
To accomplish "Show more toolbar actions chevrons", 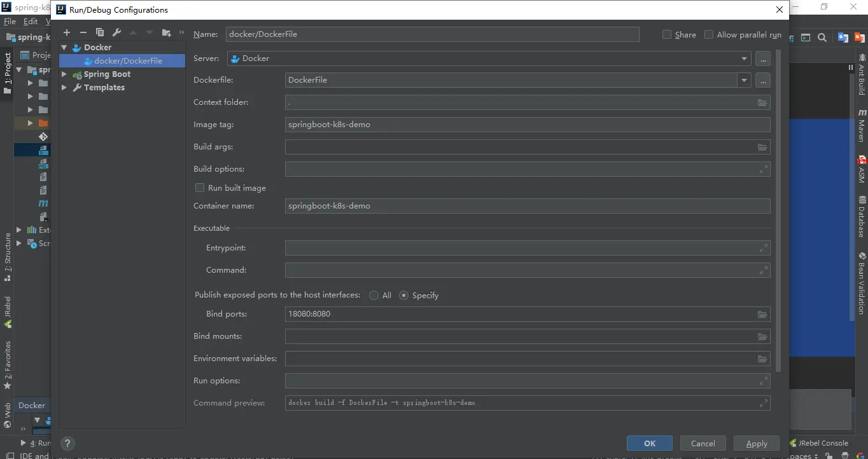I will tap(181, 32).
